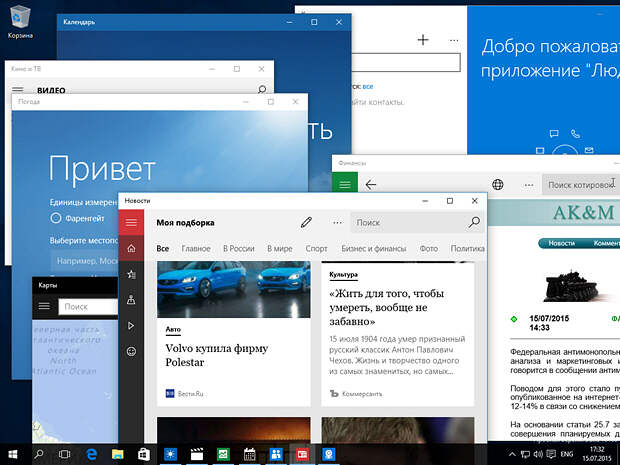Click the location field in Погода
This screenshot has width=620, height=465.
[84, 261]
